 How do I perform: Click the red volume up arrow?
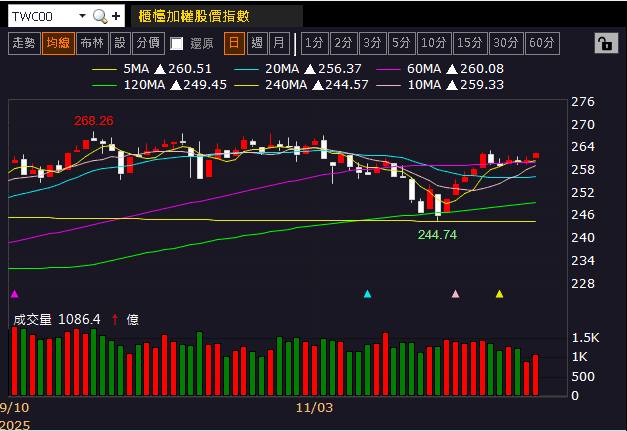pos(115,319)
